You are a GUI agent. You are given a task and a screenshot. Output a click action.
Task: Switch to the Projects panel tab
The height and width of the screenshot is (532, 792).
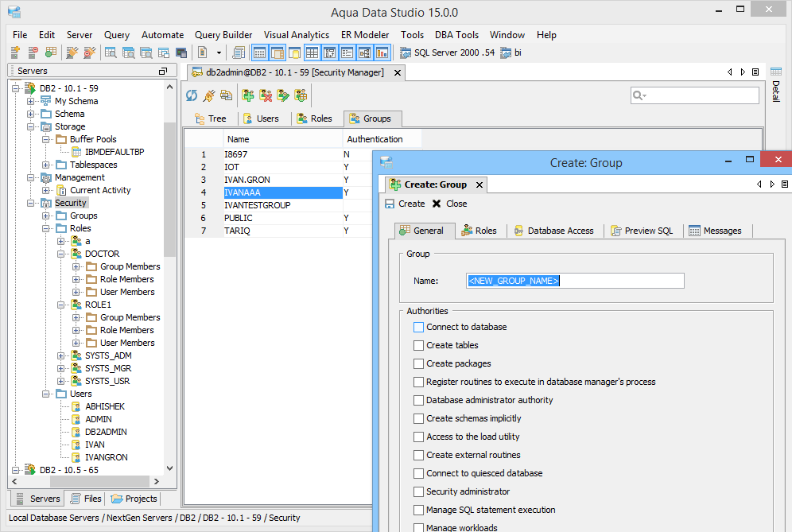click(134, 499)
